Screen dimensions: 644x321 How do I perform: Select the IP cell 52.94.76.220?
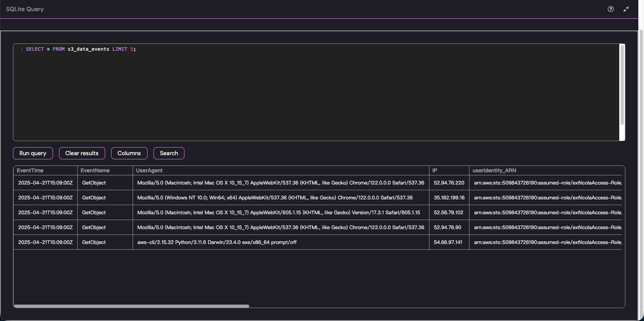449,183
